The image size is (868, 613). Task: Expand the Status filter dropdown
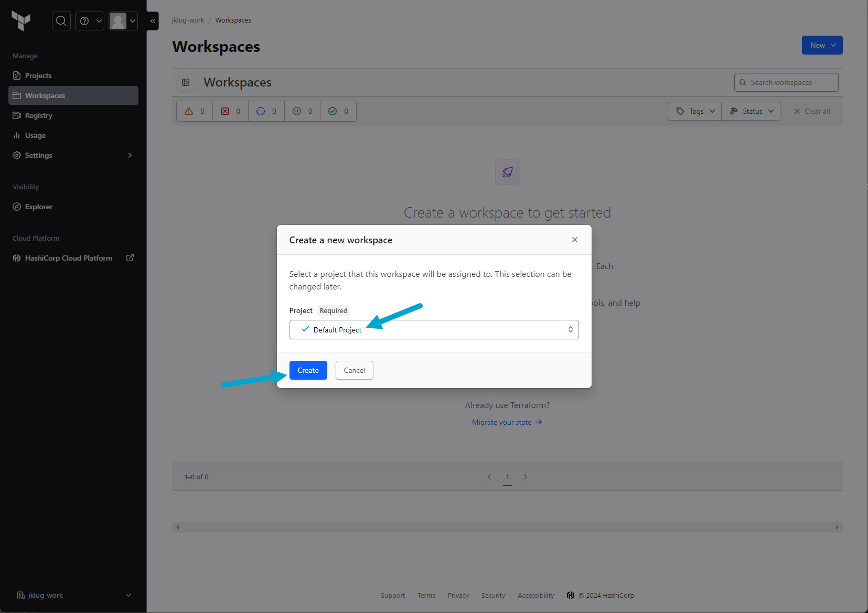click(x=751, y=111)
